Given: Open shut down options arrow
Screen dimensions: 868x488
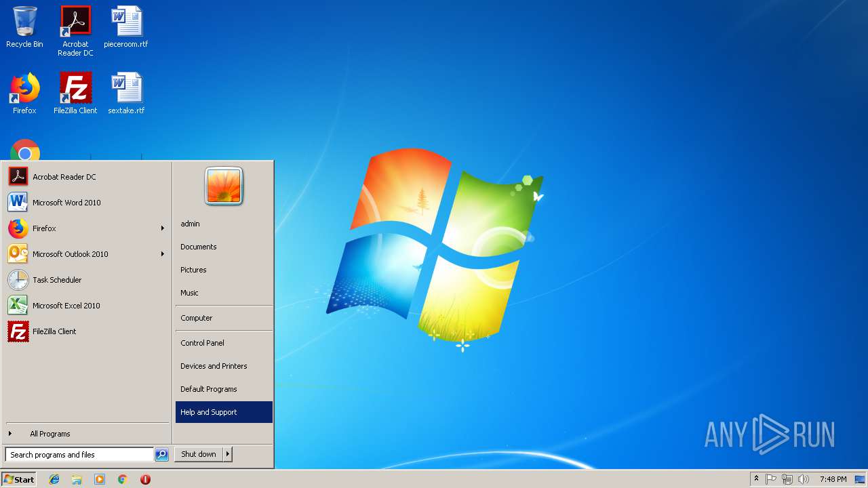Looking at the screenshot, I should pyautogui.click(x=228, y=454).
